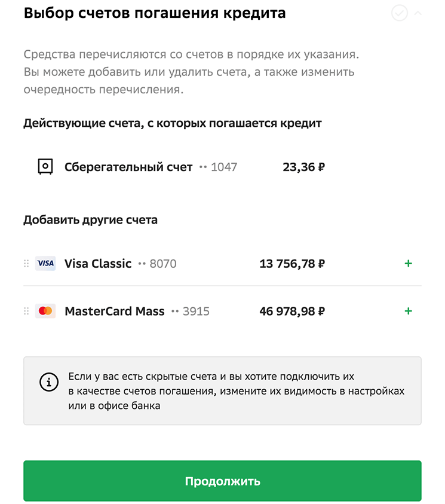
Task: Click the Visa card logo icon
Action: click(x=45, y=264)
